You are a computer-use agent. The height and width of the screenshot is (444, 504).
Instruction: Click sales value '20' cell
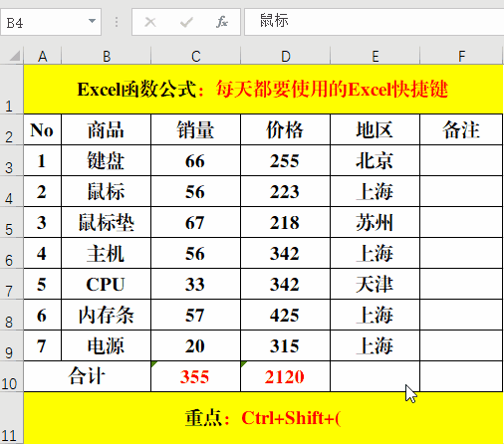196,345
